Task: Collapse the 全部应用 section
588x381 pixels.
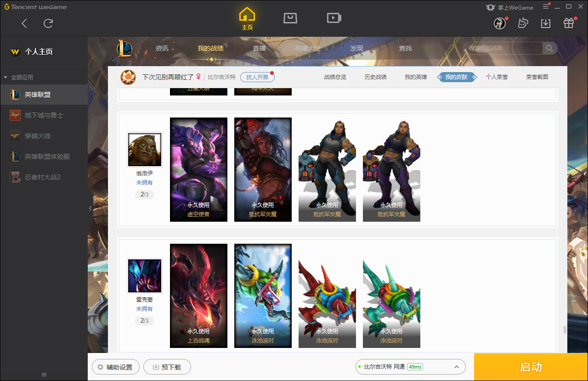Action: tap(18, 77)
